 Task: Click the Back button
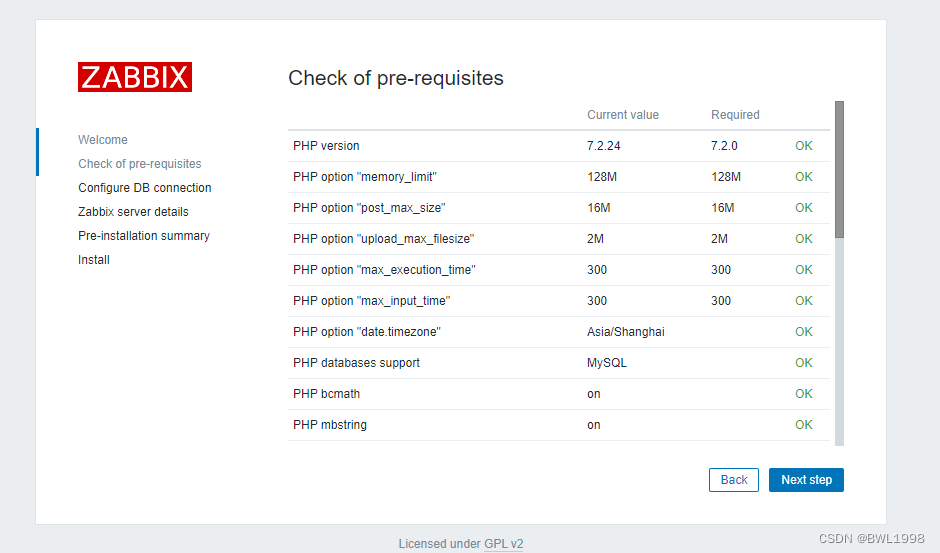[734, 480]
